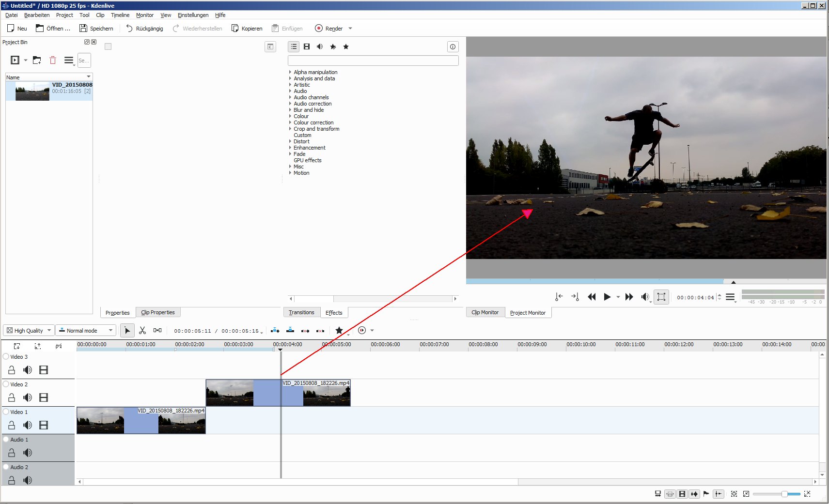Click the timeline zoom slider handle
Viewport: 829px width, 504px height.
click(784, 494)
